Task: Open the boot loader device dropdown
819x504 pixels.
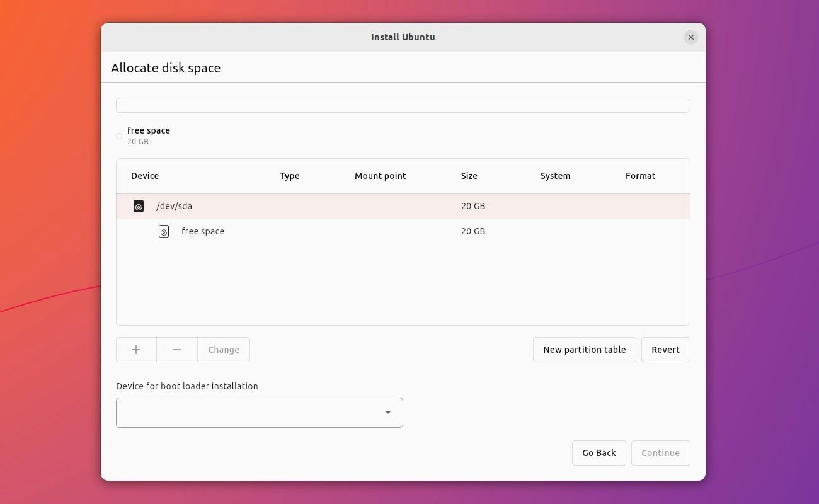Action: (x=260, y=413)
